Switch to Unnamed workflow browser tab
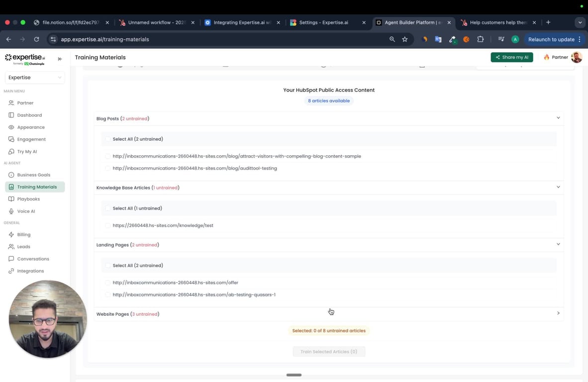Viewport: 588px width, 382px height. click(x=157, y=22)
